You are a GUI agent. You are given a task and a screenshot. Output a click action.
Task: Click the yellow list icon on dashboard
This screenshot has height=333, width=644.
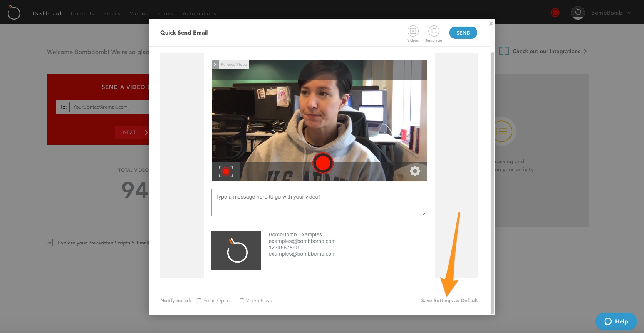coord(503,131)
